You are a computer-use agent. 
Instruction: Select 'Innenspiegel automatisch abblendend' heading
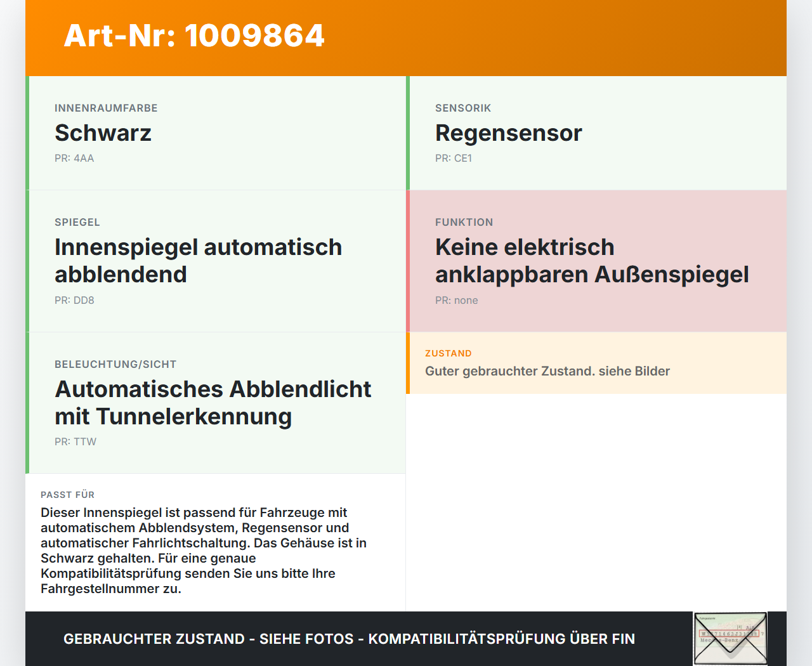coord(199,260)
